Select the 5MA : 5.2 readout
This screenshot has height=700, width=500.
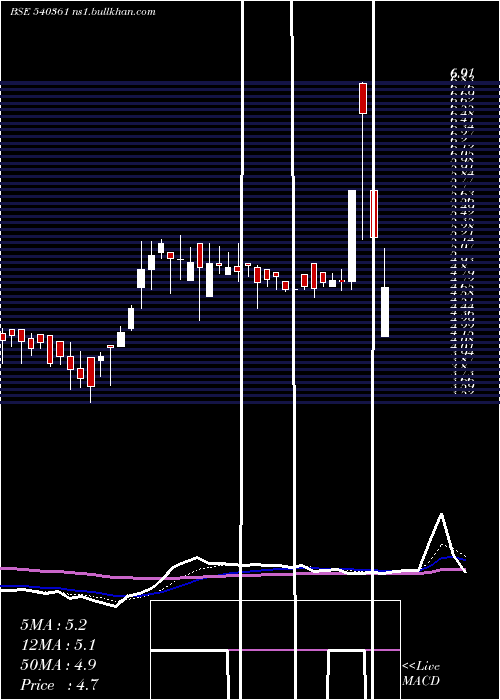[x=54, y=625]
